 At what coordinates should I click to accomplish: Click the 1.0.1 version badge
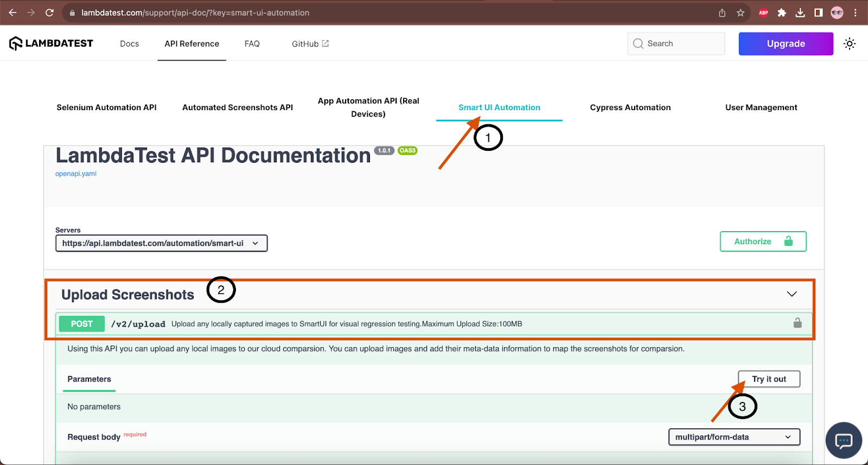(x=384, y=151)
